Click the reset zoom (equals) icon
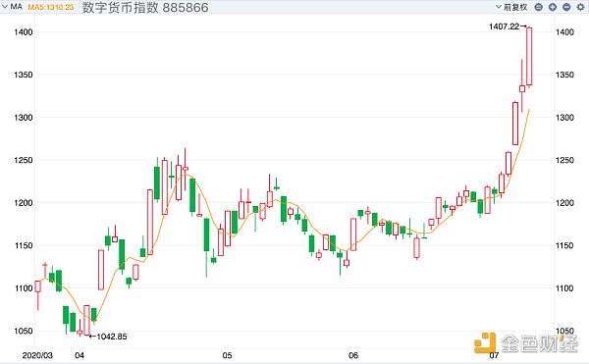The width and height of the screenshot is (589, 364). 538,7
